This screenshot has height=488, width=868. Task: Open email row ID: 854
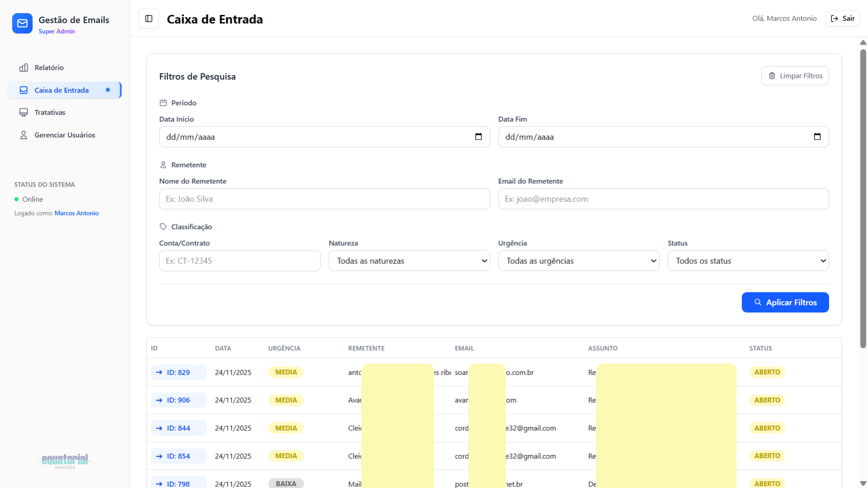point(179,456)
